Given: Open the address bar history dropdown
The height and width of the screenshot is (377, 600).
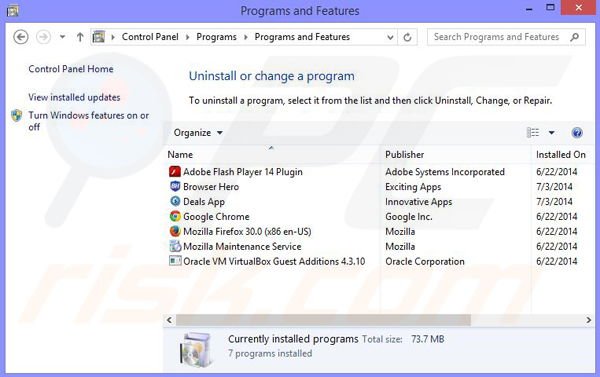Looking at the screenshot, I should (390, 37).
